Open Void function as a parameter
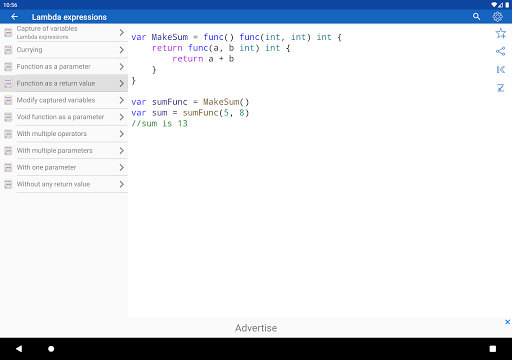 coord(64,117)
